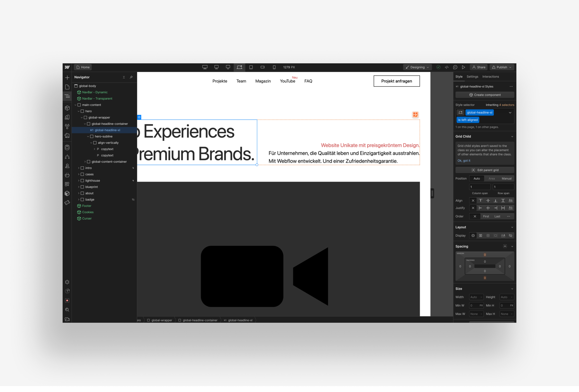Click the Column span input field
The width and height of the screenshot is (579, 392).
pos(480,187)
